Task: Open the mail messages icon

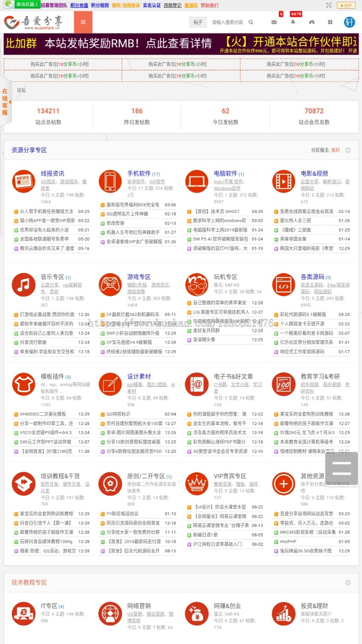Action: click(x=274, y=22)
